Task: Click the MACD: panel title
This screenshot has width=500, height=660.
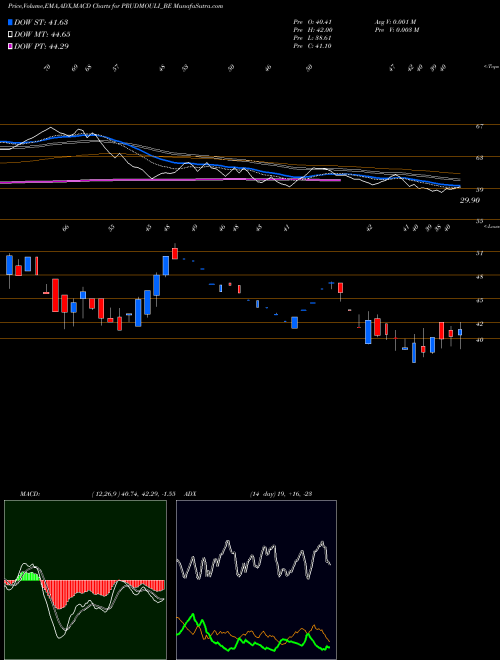Action: tap(29, 494)
